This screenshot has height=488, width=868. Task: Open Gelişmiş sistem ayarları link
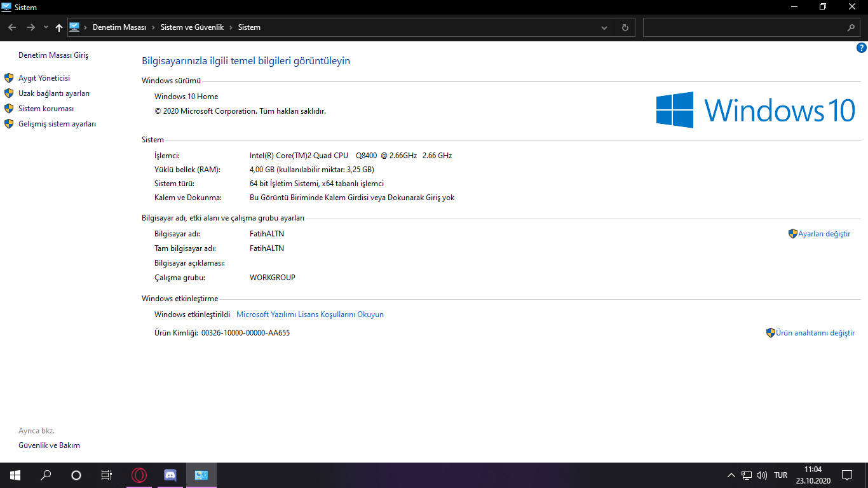tap(57, 124)
